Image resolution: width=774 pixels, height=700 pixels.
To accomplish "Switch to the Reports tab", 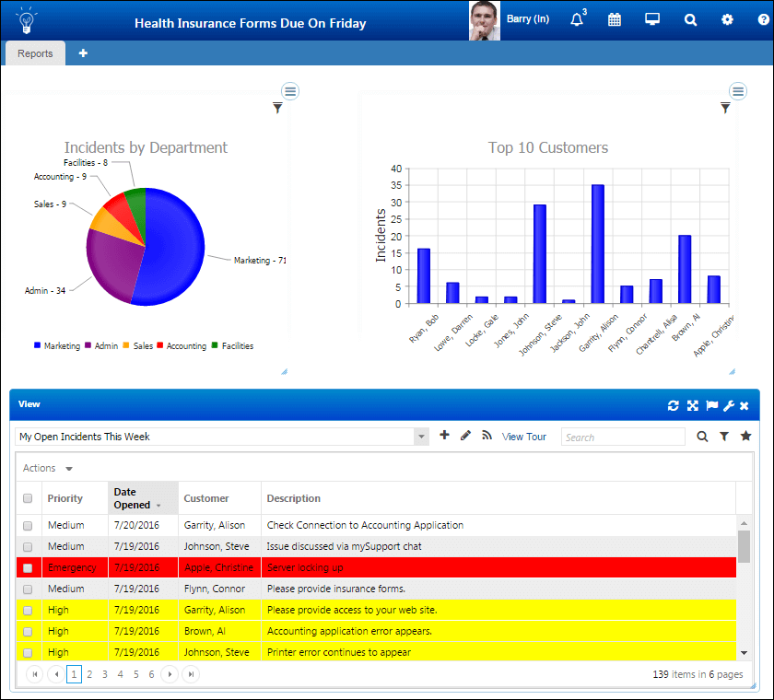I will tap(35, 53).
